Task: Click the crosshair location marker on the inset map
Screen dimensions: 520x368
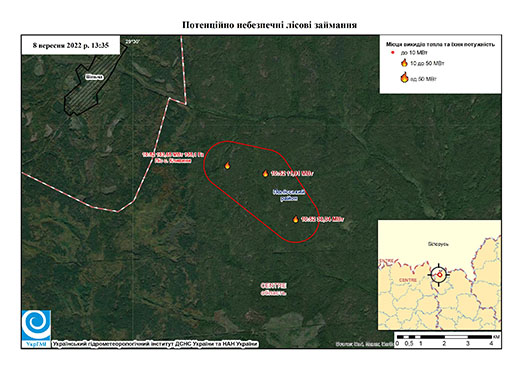Action: tap(439, 275)
